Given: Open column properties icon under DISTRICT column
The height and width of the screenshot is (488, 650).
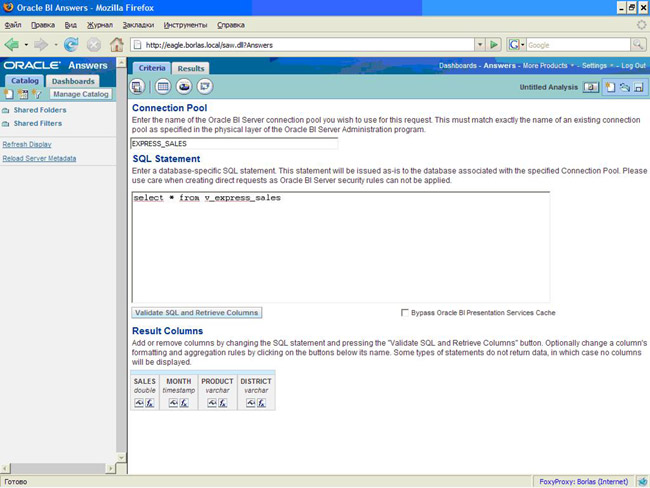Looking at the screenshot, I should (x=250, y=403).
